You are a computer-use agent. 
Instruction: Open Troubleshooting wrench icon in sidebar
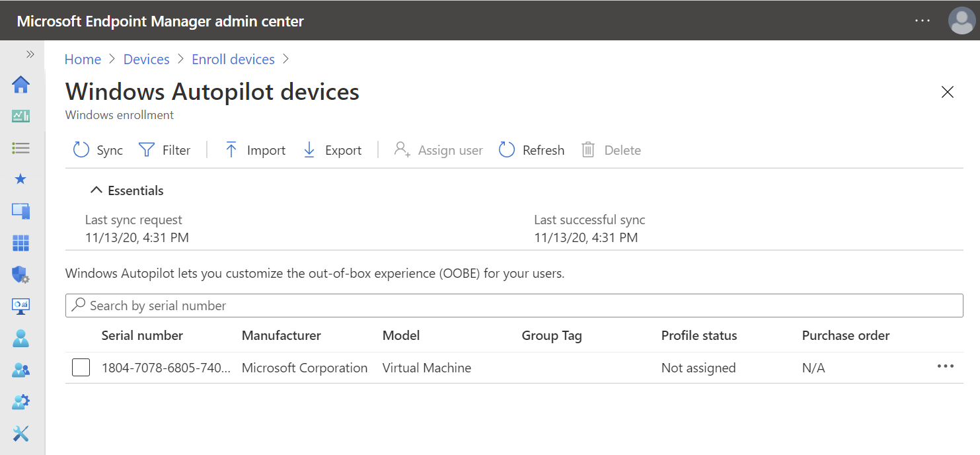click(x=21, y=433)
